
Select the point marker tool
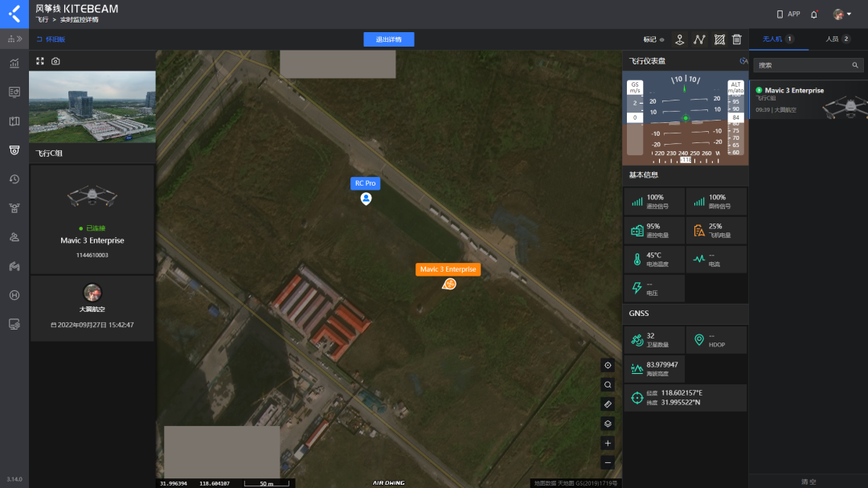coord(679,39)
